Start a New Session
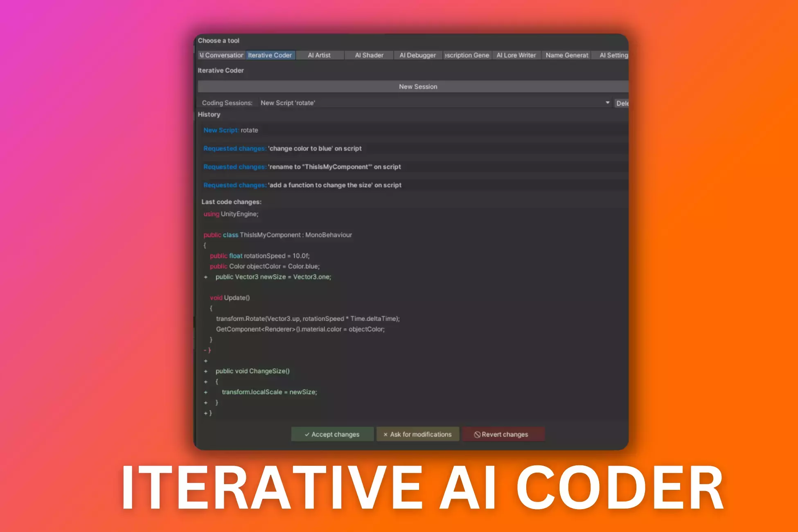The height and width of the screenshot is (532, 798). pos(418,87)
